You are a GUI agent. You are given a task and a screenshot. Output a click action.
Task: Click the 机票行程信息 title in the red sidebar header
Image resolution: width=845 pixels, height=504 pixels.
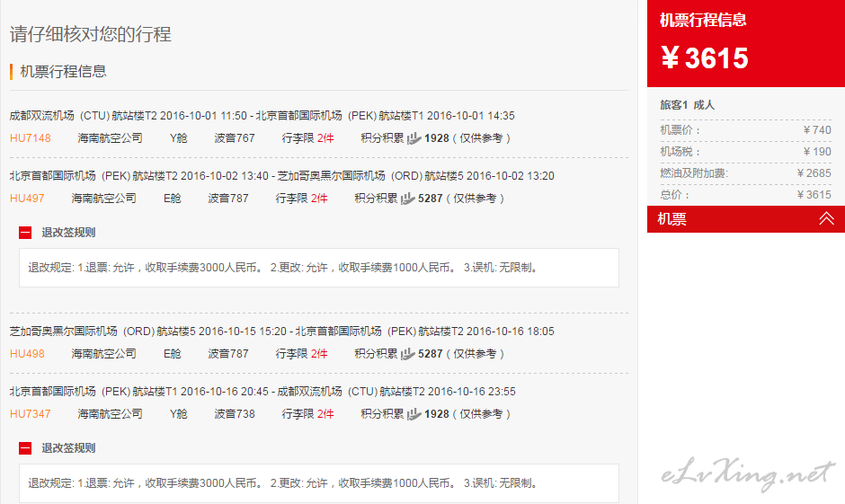point(703,21)
